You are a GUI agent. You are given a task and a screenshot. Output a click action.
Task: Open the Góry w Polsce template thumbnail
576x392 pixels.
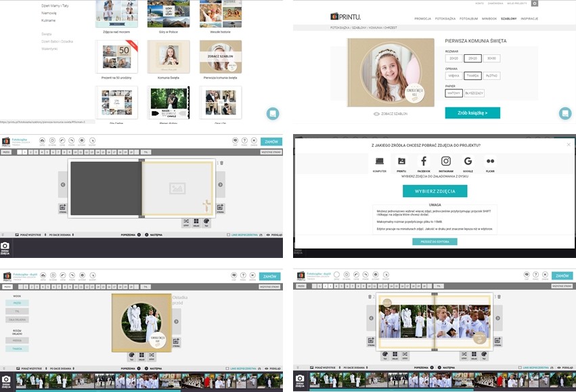[169, 13]
